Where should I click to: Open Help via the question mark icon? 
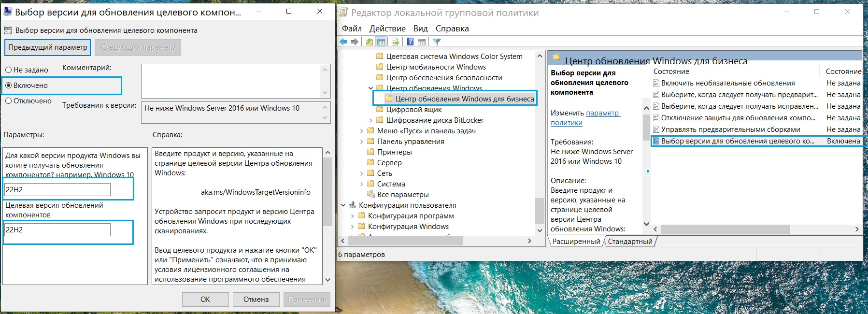pyautogui.click(x=410, y=42)
